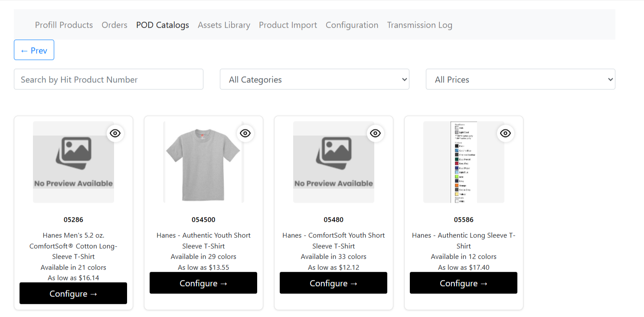Click product number 05586

[x=464, y=220]
